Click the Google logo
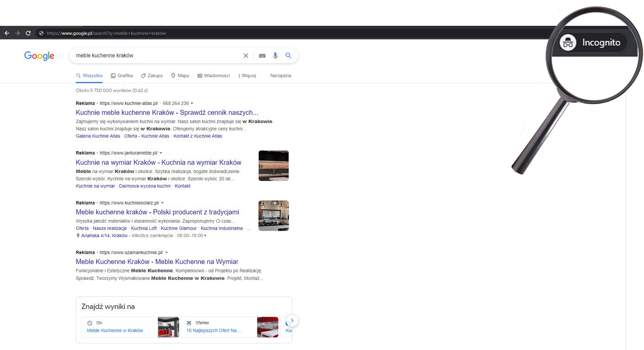 (39, 56)
